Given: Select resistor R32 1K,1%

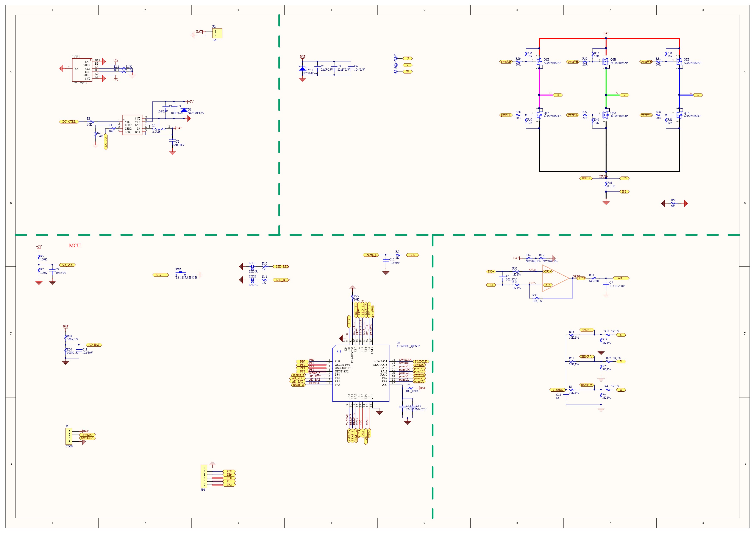Looking at the screenshot, I should click(517, 272).
